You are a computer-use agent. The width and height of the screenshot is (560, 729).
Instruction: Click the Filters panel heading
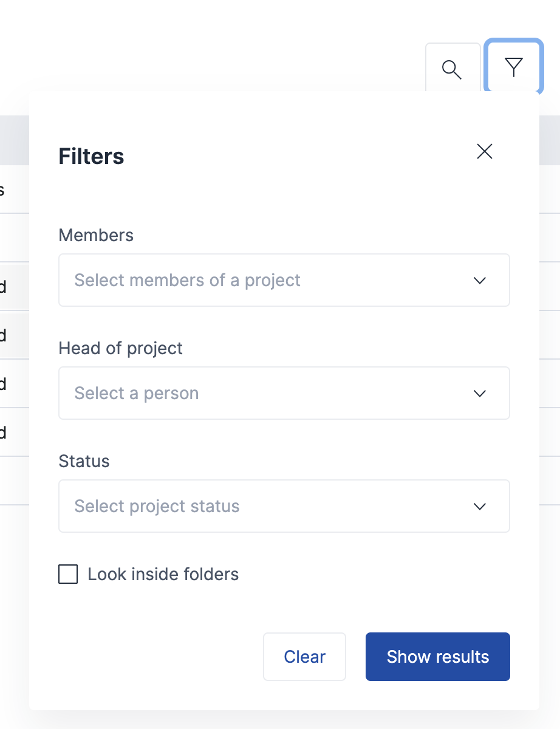pyautogui.click(x=91, y=157)
